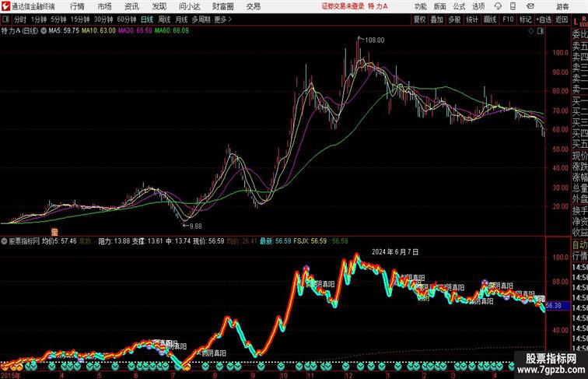Select the 月线 monthly period
The height and width of the screenshot is (379, 588).
(181, 19)
